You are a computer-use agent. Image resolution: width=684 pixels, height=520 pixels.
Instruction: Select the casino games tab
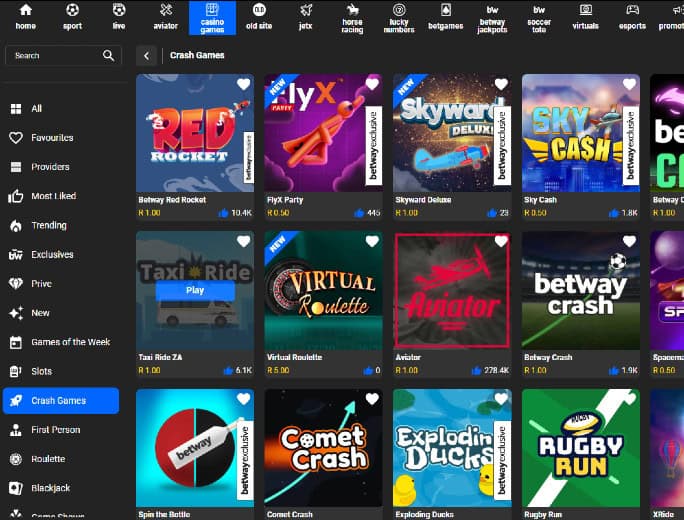coord(212,18)
